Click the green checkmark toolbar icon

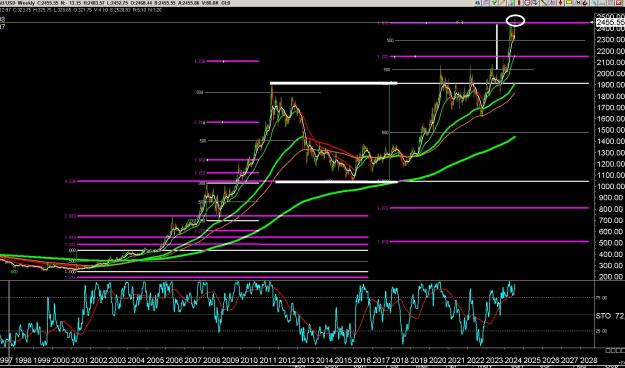pos(494,3)
